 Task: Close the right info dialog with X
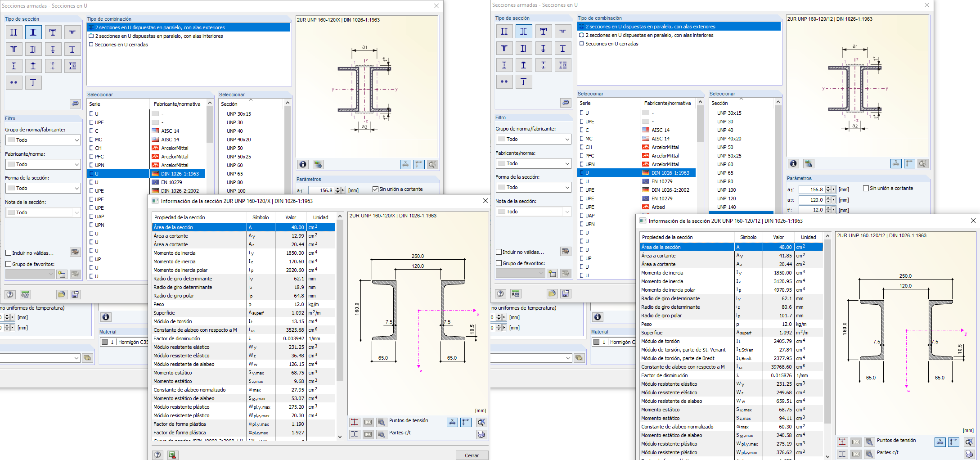973,221
